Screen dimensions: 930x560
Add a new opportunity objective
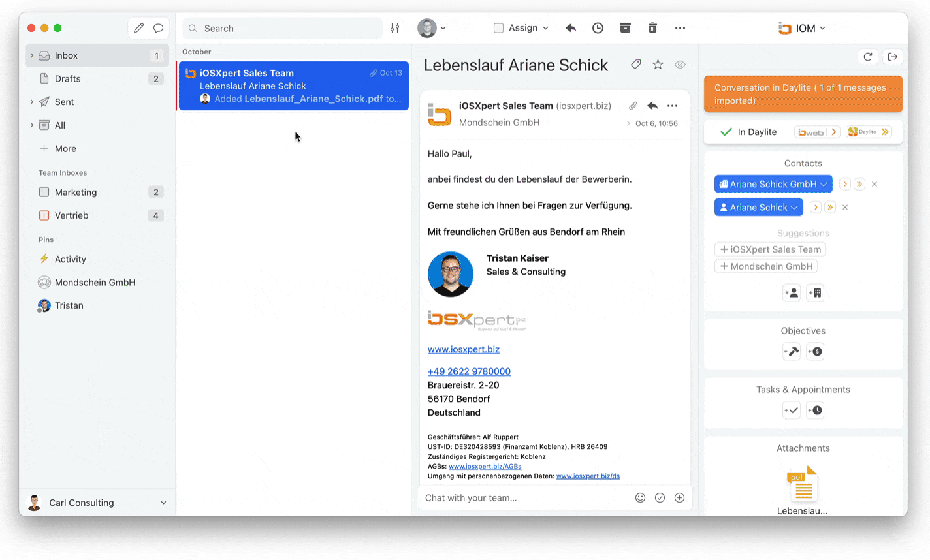[815, 352]
